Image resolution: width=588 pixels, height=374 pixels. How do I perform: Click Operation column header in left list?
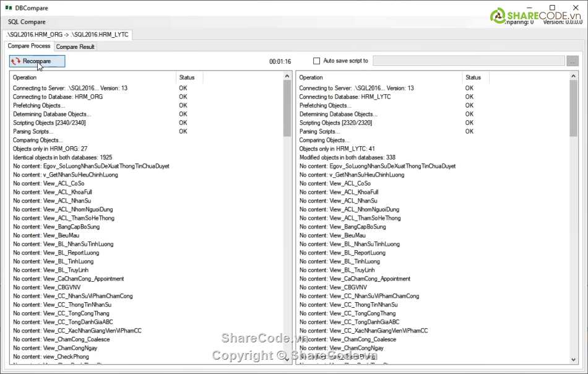[93, 77]
